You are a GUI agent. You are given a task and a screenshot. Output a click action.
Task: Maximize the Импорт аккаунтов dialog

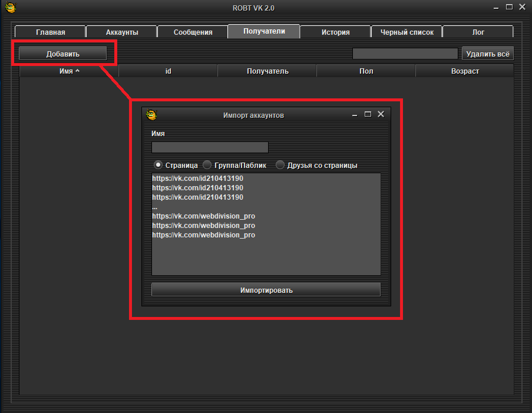(368, 114)
